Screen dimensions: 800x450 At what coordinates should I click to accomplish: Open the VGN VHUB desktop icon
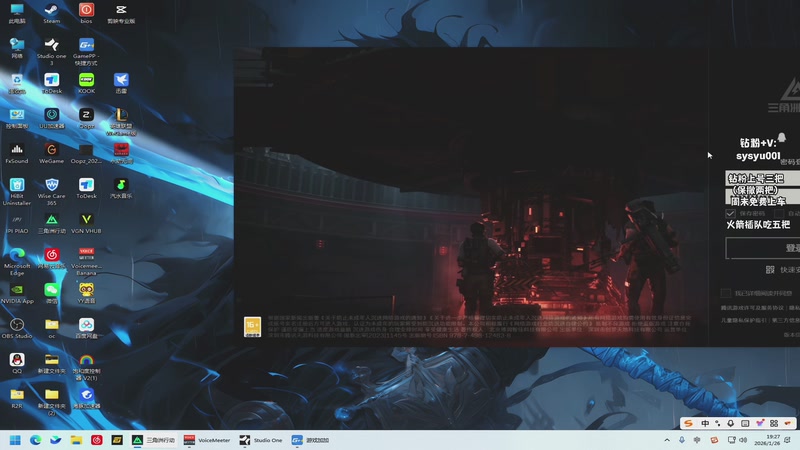[86, 223]
